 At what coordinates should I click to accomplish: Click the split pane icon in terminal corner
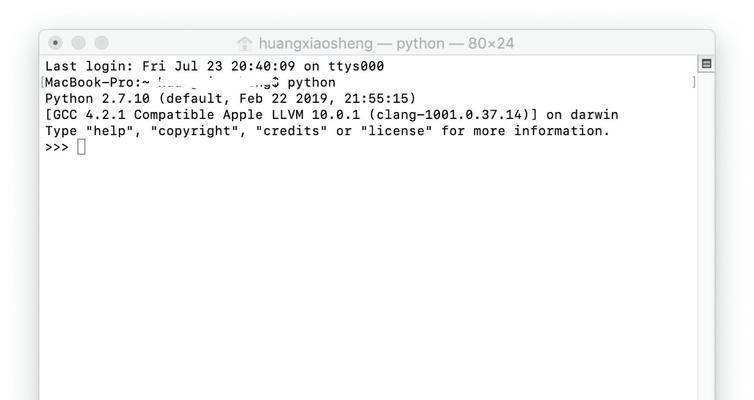coord(706,63)
